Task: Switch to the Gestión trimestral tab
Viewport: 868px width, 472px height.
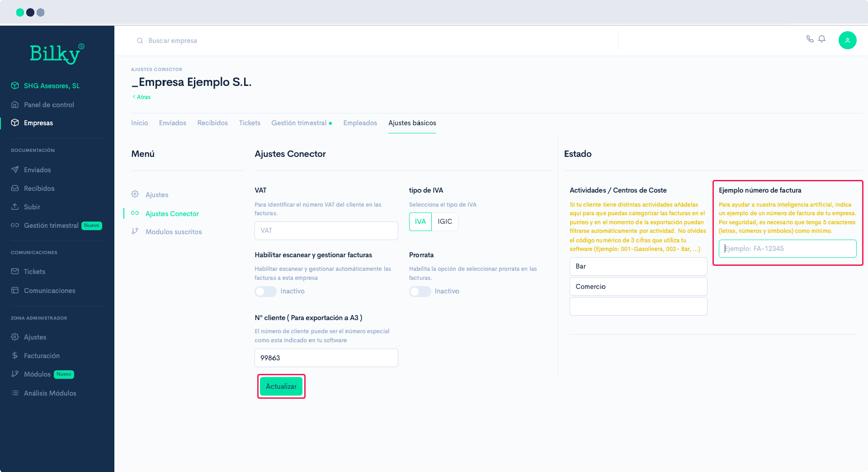Action: tap(299, 123)
